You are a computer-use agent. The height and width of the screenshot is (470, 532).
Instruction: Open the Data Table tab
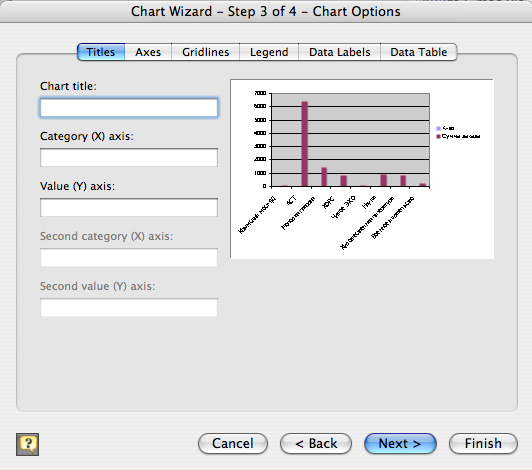point(419,52)
